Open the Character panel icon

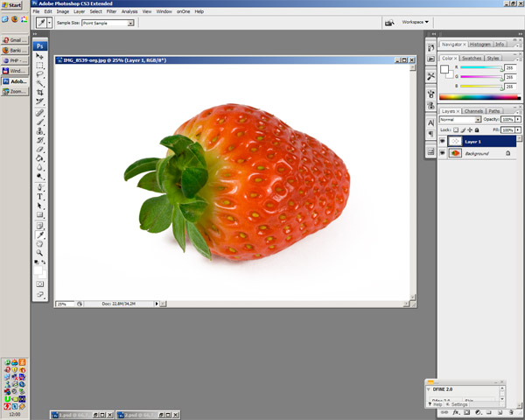pyautogui.click(x=430, y=122)
